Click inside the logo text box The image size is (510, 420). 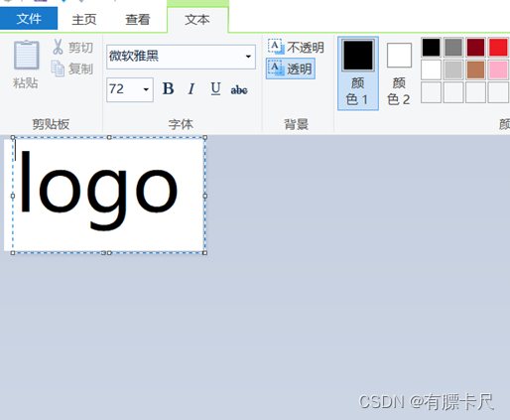pos(108,195)
